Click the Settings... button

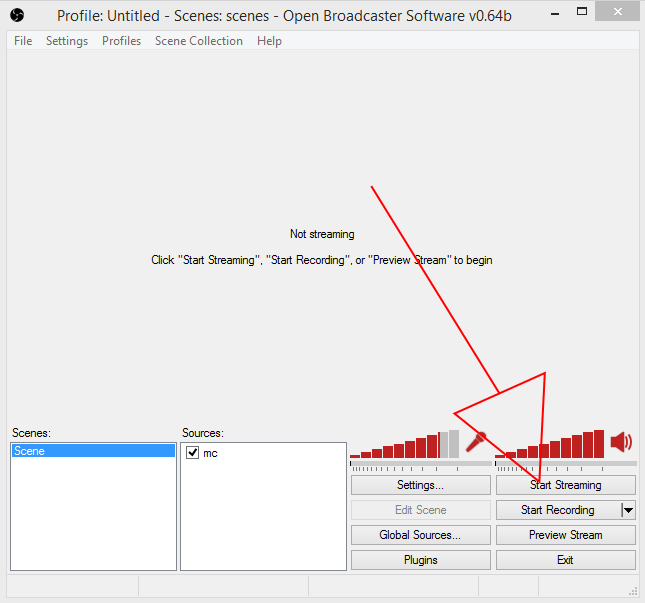(420, 485)
